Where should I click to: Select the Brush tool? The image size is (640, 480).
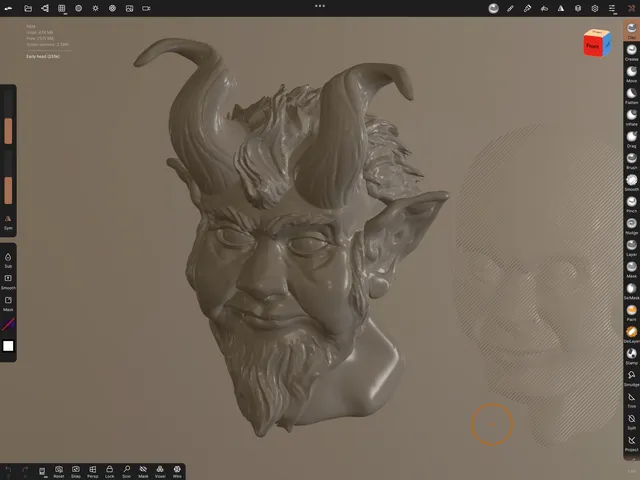point(631,160)
